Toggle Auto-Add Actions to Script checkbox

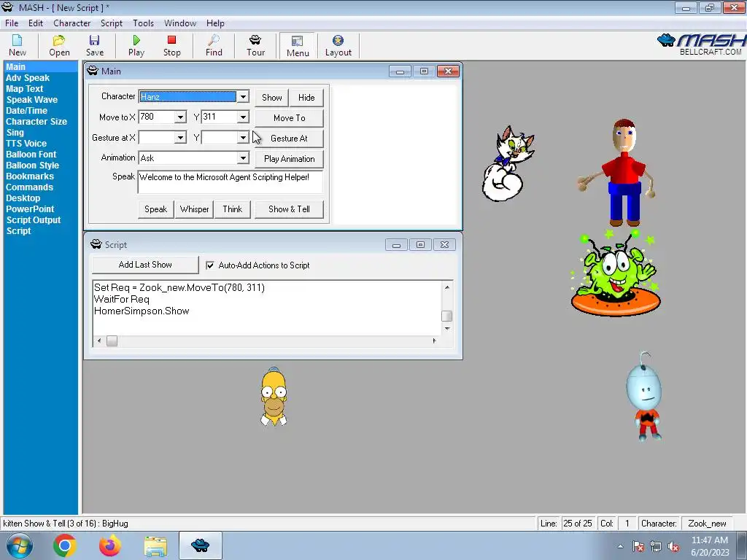(209, 265)
